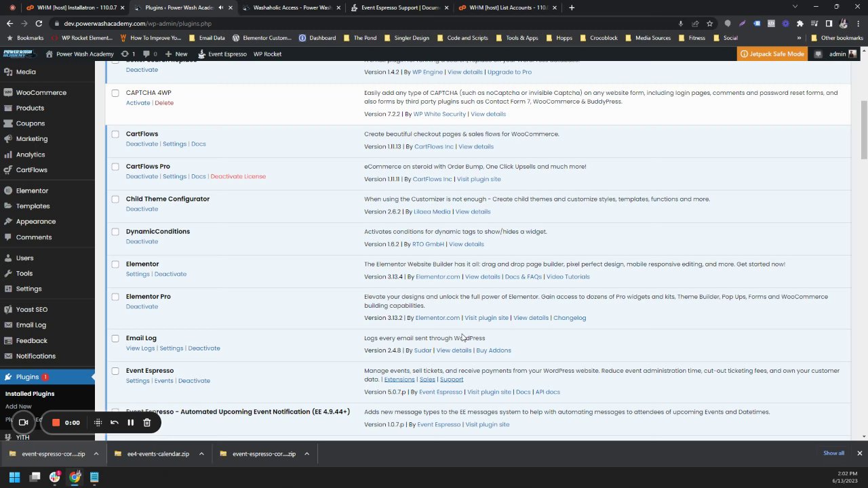Image resolution: width=868 pixels, height=488 pixels.
Task: Stop the screen recording
Action: tap(56, 423)
